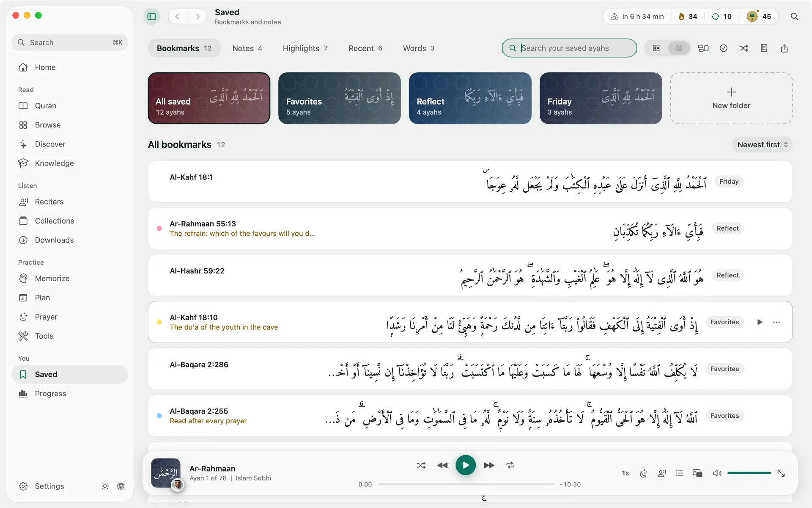Open the Reflect folder card

click(470, 98)
